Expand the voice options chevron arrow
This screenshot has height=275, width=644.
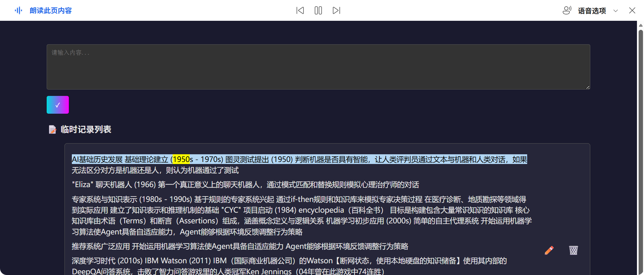click(615, 11)
